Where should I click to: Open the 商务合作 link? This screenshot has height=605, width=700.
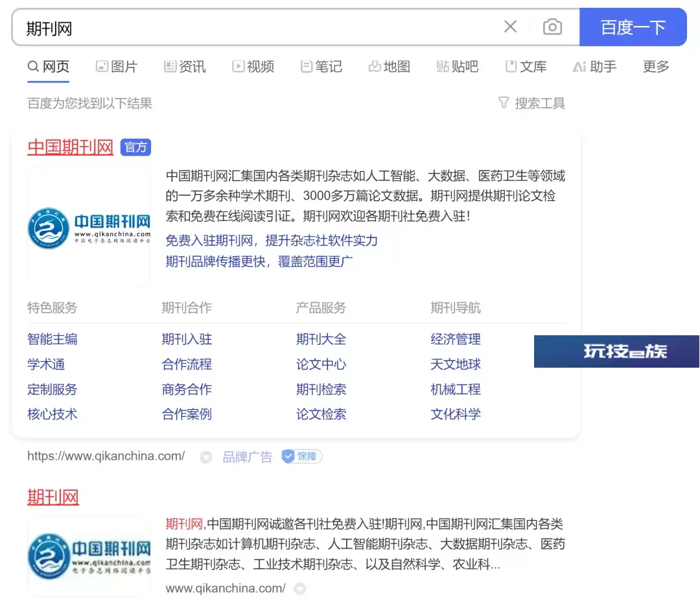click(x=187, y=389)
